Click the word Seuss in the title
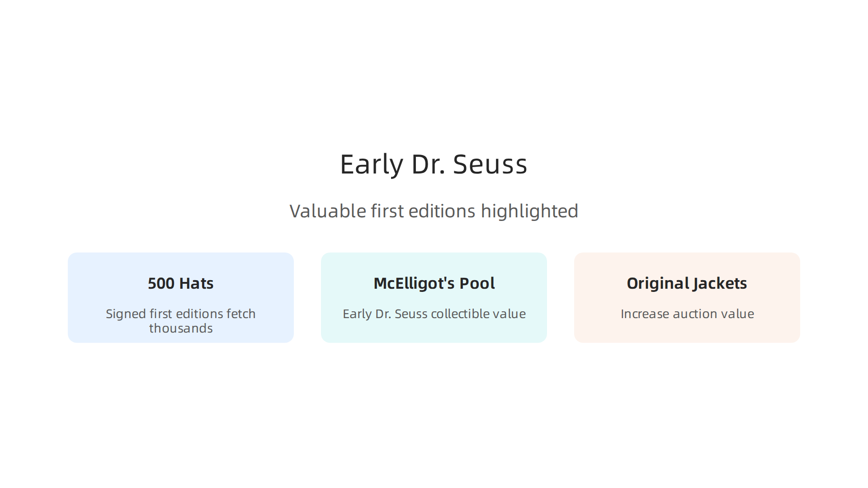Viewport: 868px width, 488px height. [490, 164]
